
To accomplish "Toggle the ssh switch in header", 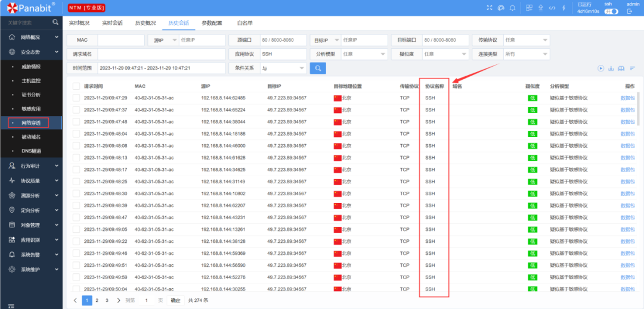I will point(611,11).
